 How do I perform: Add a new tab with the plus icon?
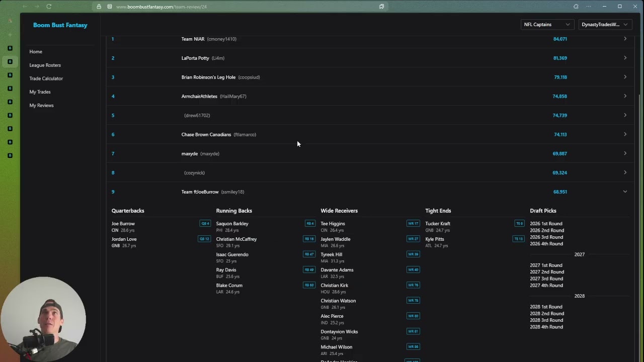(x=10, y=35)
